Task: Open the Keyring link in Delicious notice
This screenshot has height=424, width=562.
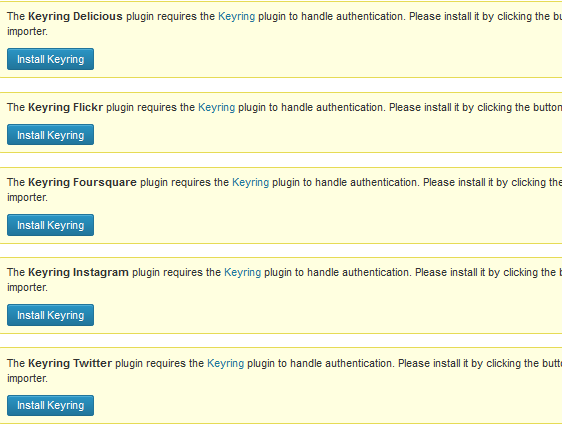Action: click(237, 17)
